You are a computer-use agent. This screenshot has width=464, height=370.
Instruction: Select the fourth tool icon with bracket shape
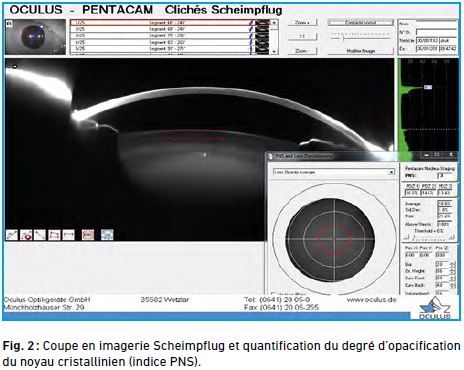54,235
